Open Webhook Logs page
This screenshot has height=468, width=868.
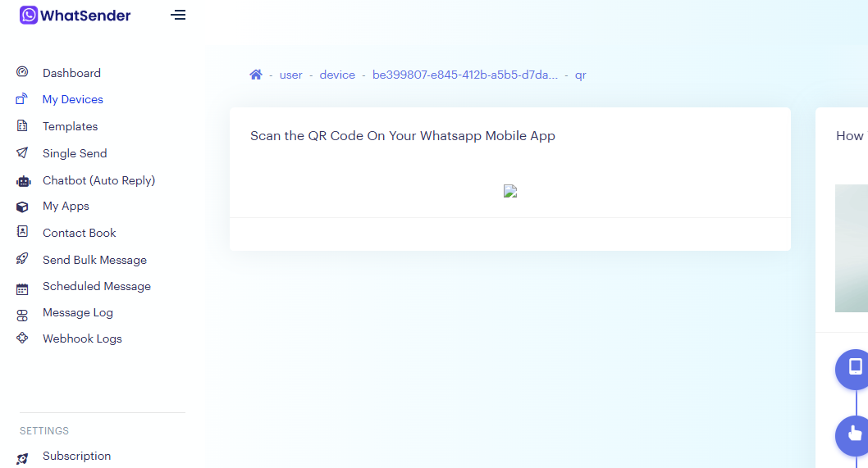(x=82, y=339)
